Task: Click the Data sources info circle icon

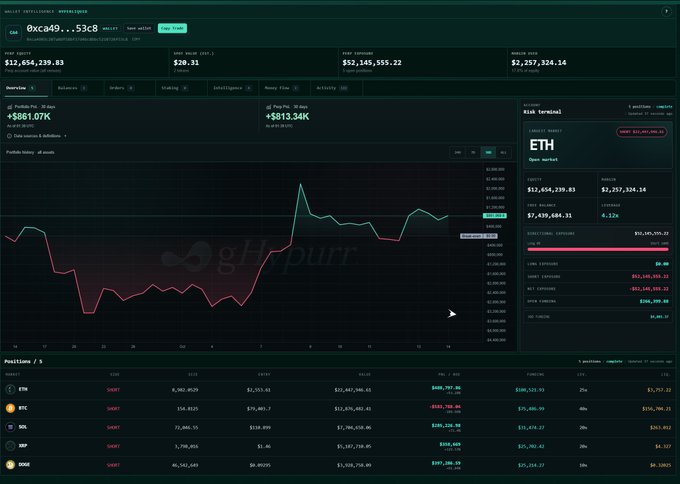Action: pyautogui.click(x=9, y=136)
